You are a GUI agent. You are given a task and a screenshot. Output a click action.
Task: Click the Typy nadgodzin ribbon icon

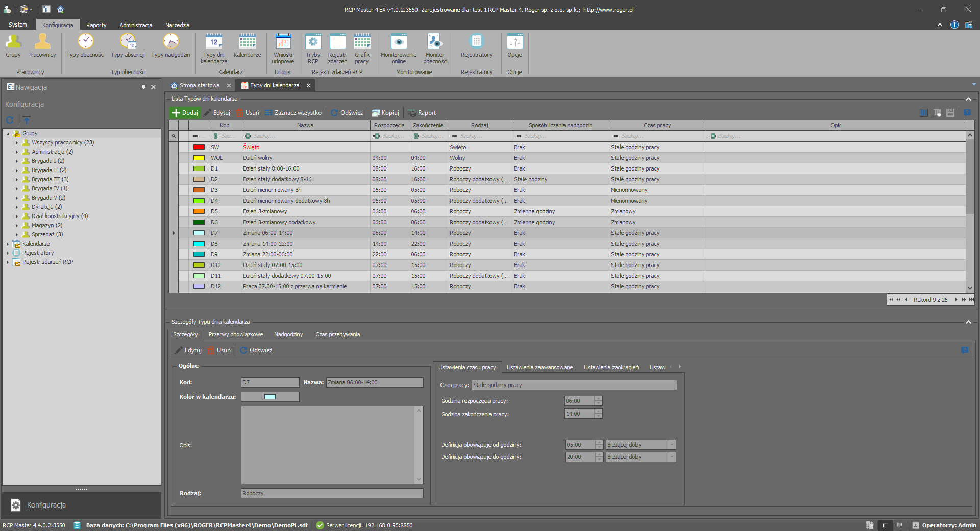170,46
